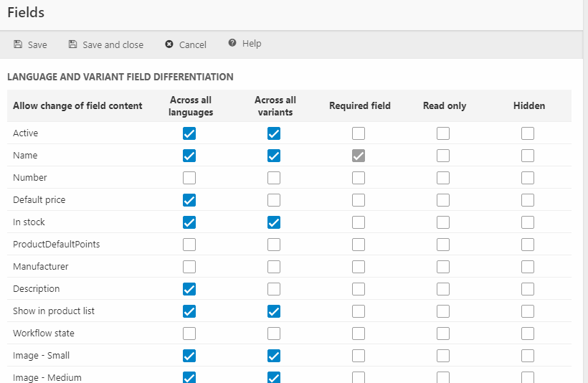Uncheck Image - Small across all variants
The width and height of the screenshot is (588, 383).
(274, 356)
